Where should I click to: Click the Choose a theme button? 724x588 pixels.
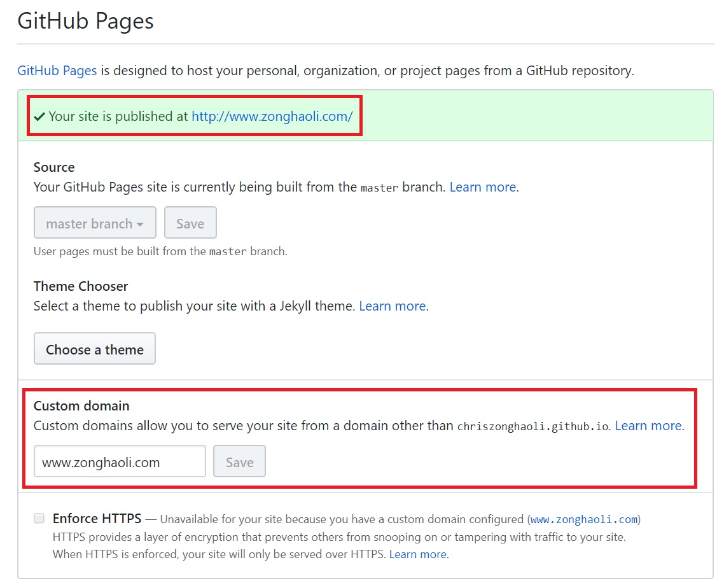pyautogui.click(x=95, y=349)
